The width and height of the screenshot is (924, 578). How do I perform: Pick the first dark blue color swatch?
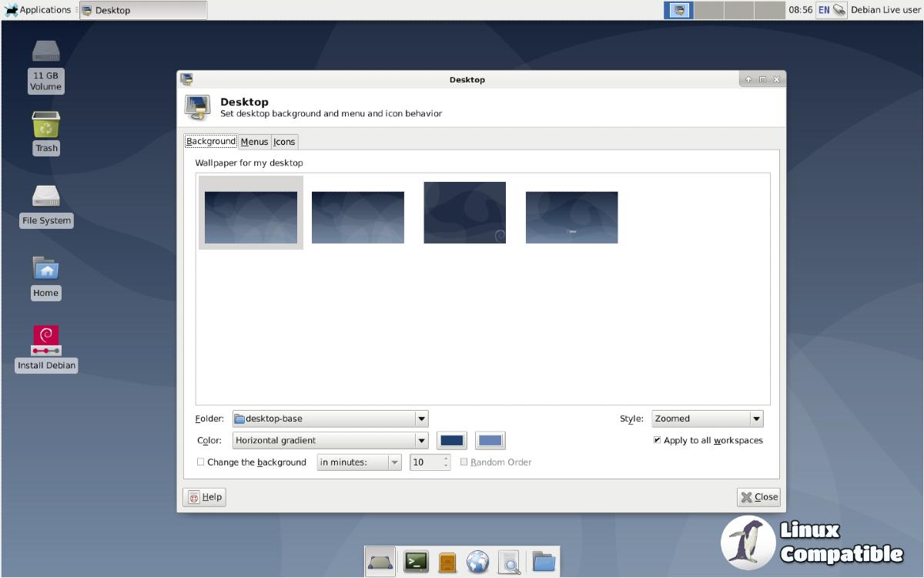coord(452,441)
